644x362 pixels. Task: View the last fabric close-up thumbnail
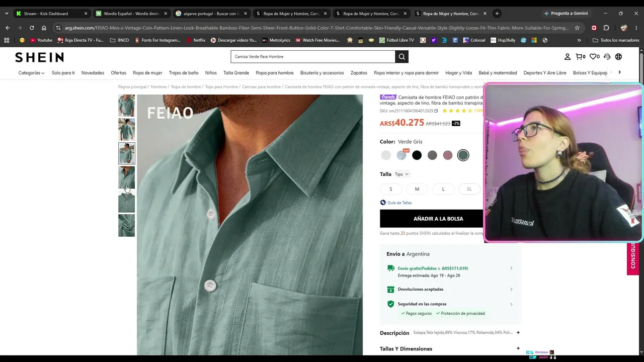[126, 225]
